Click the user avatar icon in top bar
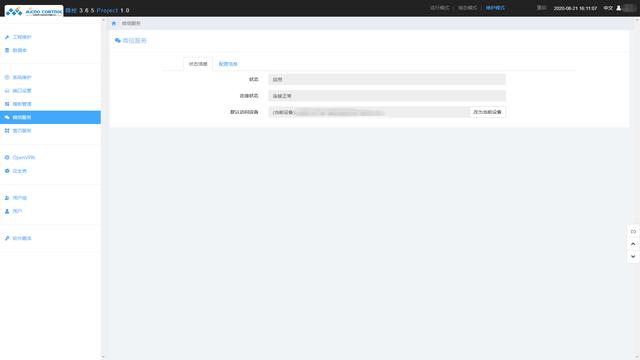The width and height of the screenshot is (640, 360). click(618, 8)
